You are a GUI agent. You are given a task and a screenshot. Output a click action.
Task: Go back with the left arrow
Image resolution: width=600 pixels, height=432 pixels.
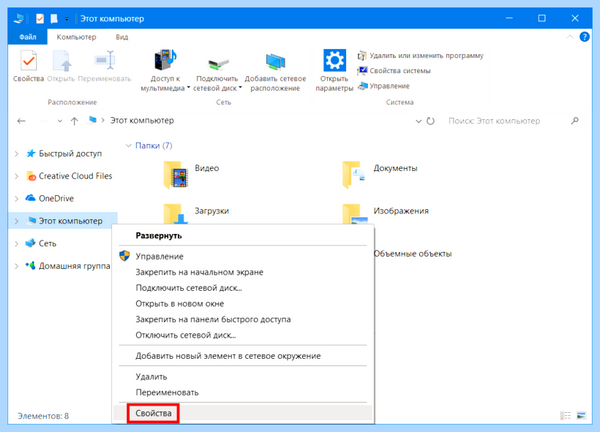pyautogui.click(x=21, y=121)
